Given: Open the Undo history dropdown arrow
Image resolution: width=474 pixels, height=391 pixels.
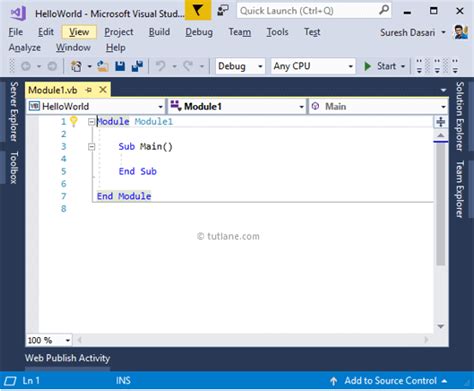Looking at the screenshot, I should [174, 66].
